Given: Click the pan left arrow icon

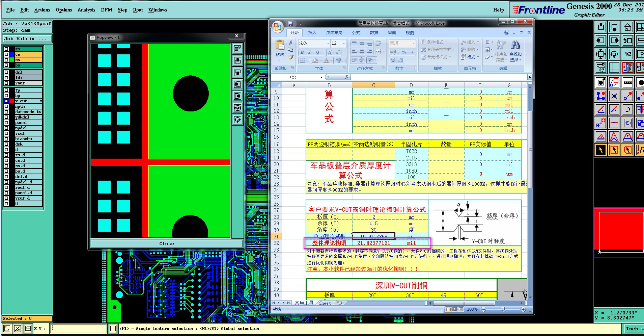Looking at the screenshot, I should coord(601,41).
